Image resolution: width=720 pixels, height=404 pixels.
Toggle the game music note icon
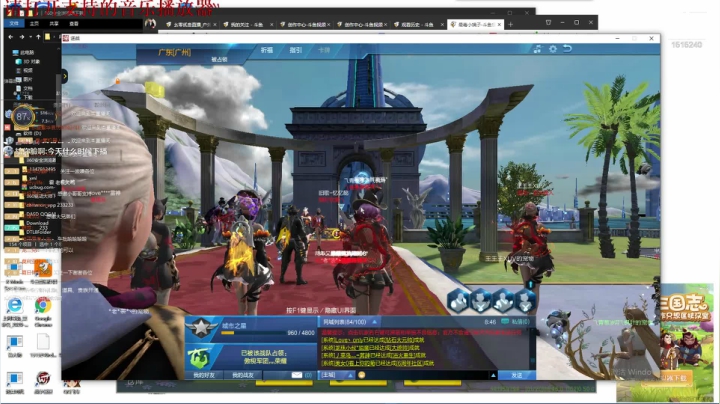(537, 49)
